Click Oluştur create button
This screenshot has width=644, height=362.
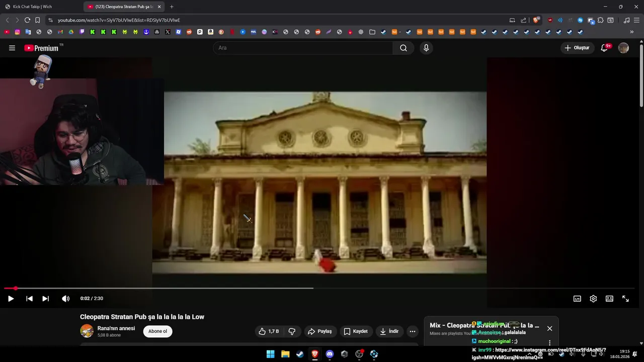(x=577, y=48)
